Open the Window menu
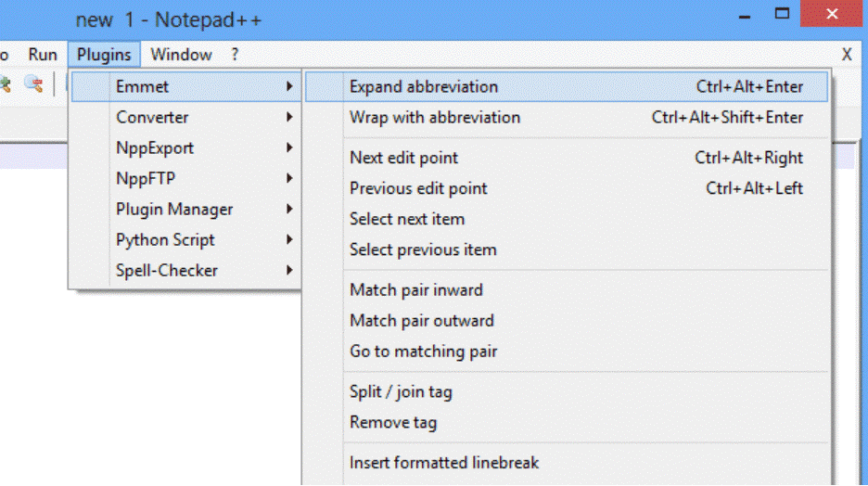 click(x=181, y=55)
